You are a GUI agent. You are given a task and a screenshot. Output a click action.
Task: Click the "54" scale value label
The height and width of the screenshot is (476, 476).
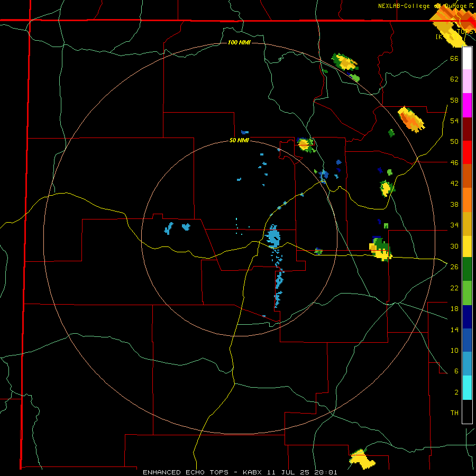point(454,121)
